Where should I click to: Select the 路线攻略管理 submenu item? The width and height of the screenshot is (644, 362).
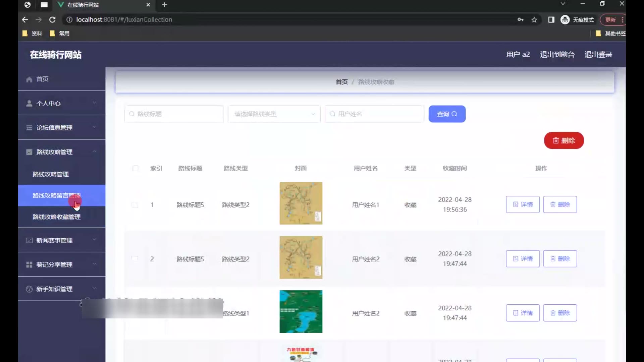coord(51,174)
